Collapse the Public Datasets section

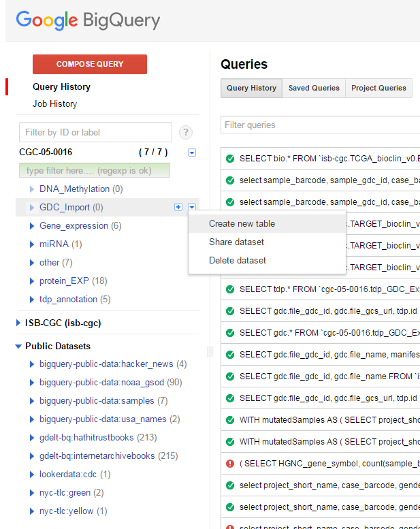click(18, 347)
